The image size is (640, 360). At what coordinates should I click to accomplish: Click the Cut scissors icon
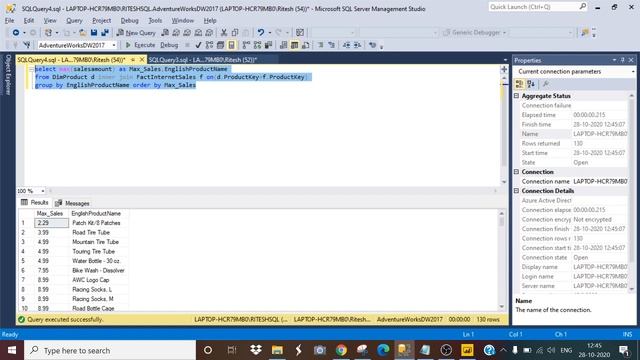point(224,33)
